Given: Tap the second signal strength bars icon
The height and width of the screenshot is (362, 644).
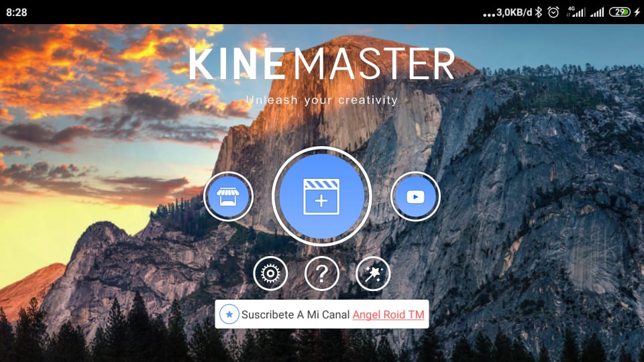Looking at the screenshot, I should point(597,12).
